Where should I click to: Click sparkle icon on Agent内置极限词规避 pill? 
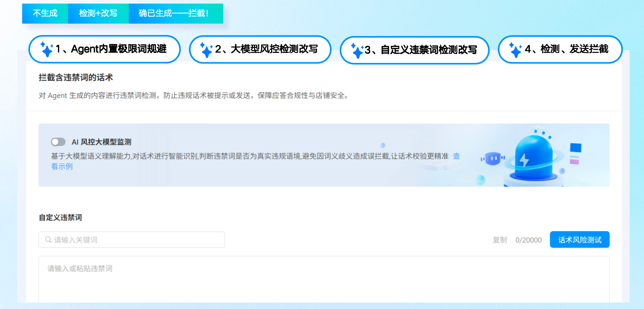click(47, 49)
